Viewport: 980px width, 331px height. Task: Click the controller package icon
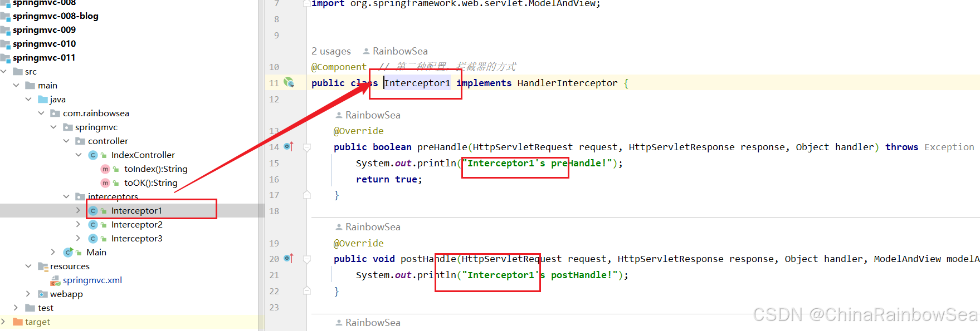80,141
